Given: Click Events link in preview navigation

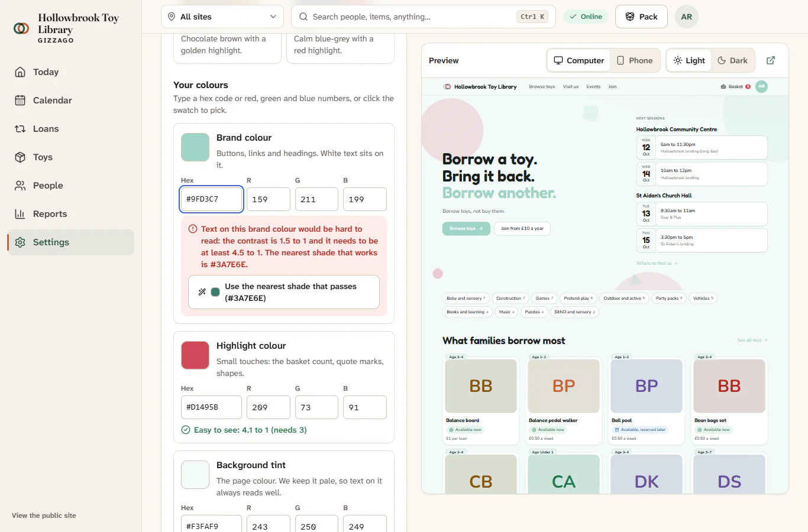Looking at the screenshot, I should pyautogui.click(x=593, y=87).
